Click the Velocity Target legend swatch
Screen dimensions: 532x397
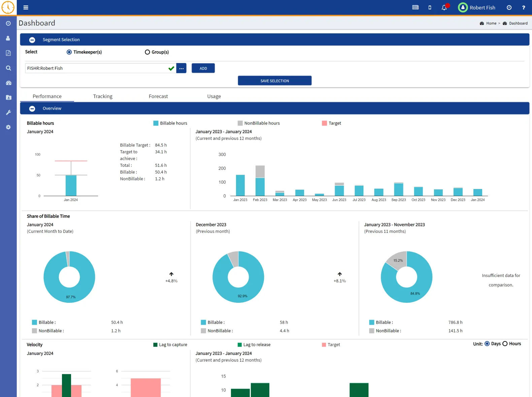324,345
